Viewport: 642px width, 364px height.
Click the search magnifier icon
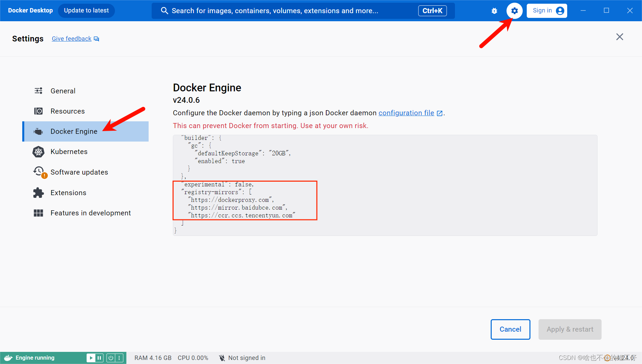coord(164,10)
